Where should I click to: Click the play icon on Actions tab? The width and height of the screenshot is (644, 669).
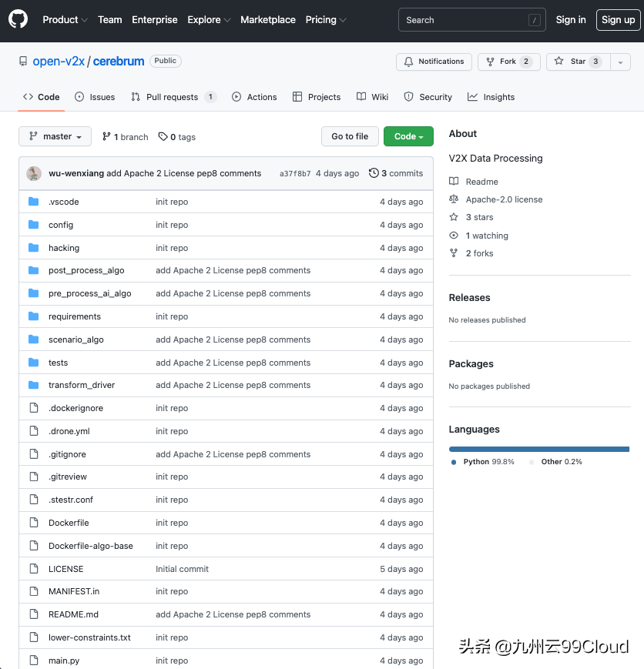coord(236,97)
